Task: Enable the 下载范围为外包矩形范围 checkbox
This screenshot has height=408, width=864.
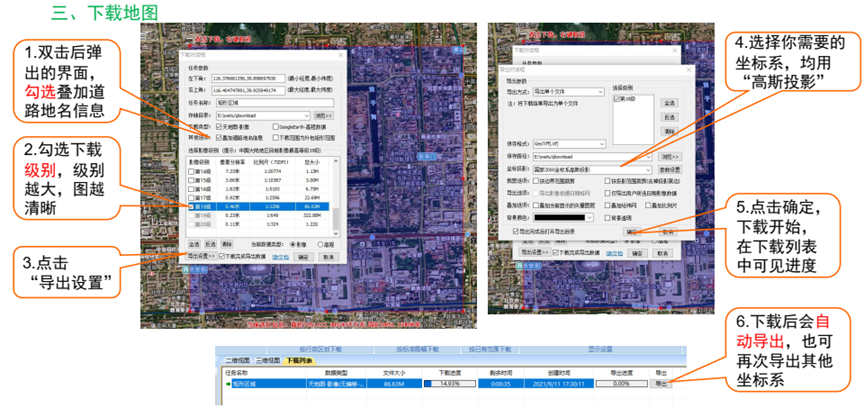Action: pos(276,137)
